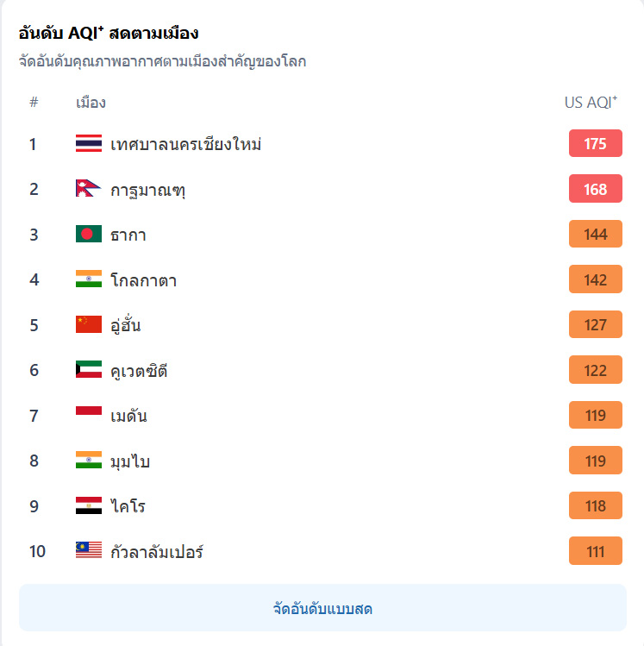Open the กัวลาลัมเปอร์ city link

pos(157,551)
